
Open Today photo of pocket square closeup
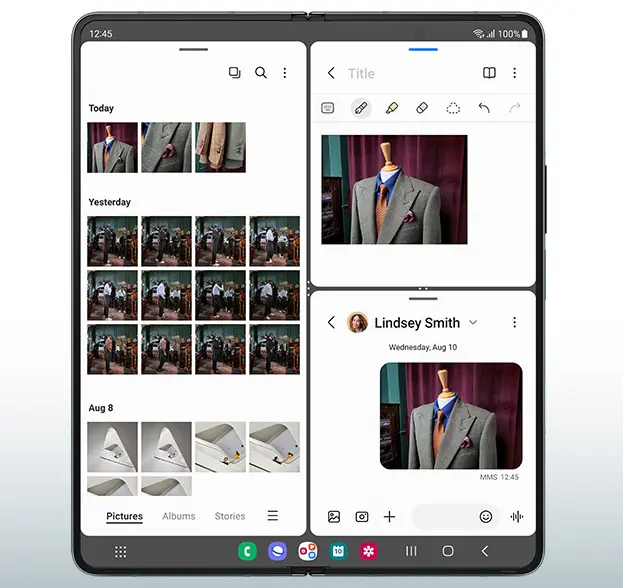tap(166, 147)
